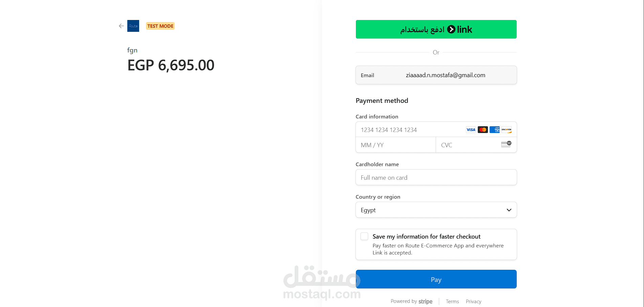Open the Privacy link
The width and height of the screenshot is (644, 307).
[x=473, y=302]
